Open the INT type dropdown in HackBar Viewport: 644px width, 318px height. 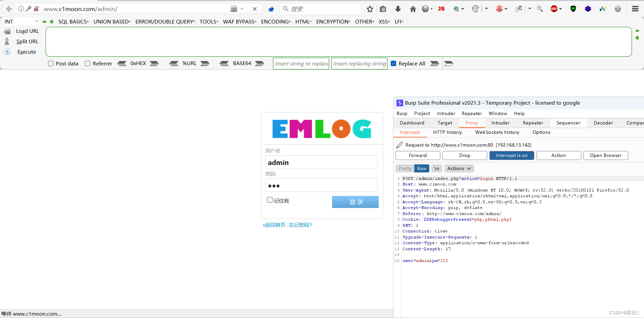point(21,21)
